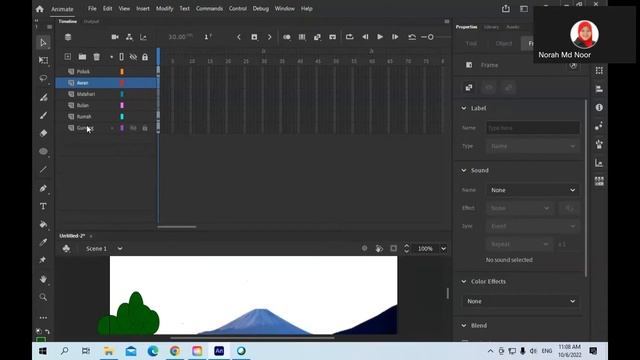Select the Eraser tool
Viewport: 640px width, 360px height.
point(43,133)
